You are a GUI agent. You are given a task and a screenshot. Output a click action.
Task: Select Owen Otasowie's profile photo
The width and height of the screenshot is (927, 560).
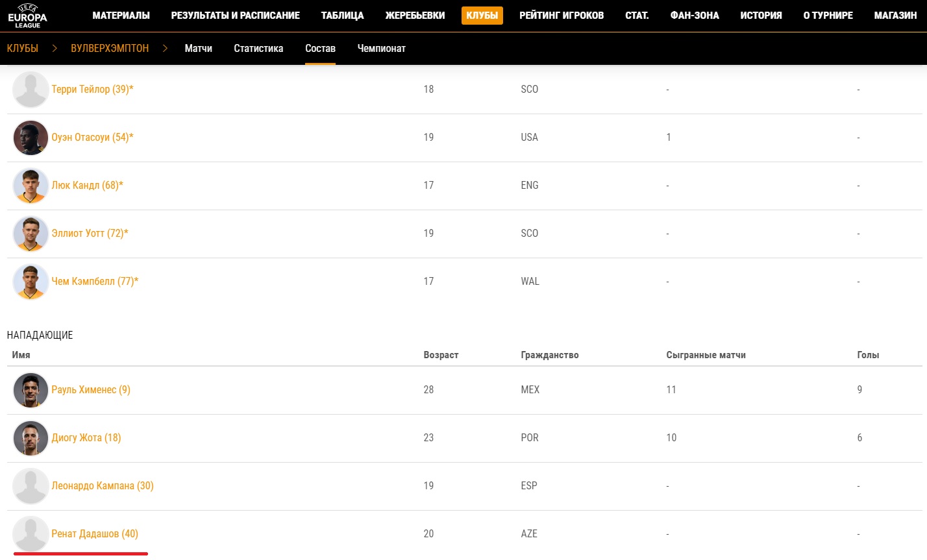pyautogui.click(x=31, y=138)
